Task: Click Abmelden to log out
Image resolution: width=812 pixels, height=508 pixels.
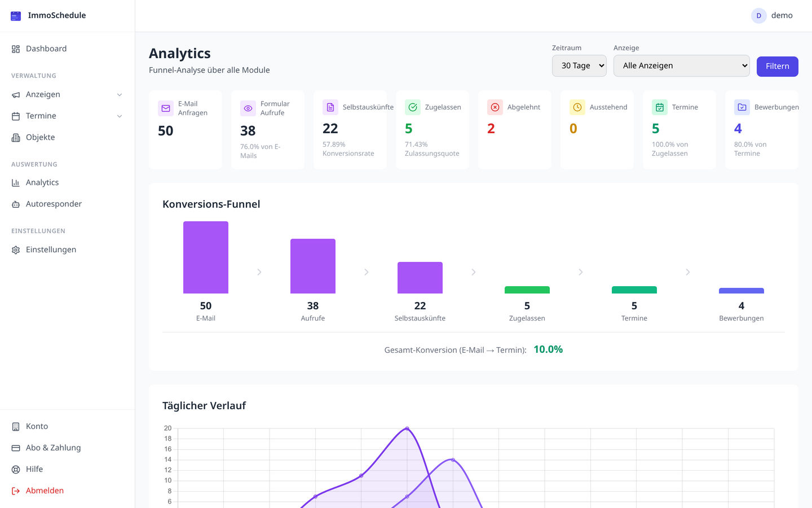Action: [x=45, y=491]
